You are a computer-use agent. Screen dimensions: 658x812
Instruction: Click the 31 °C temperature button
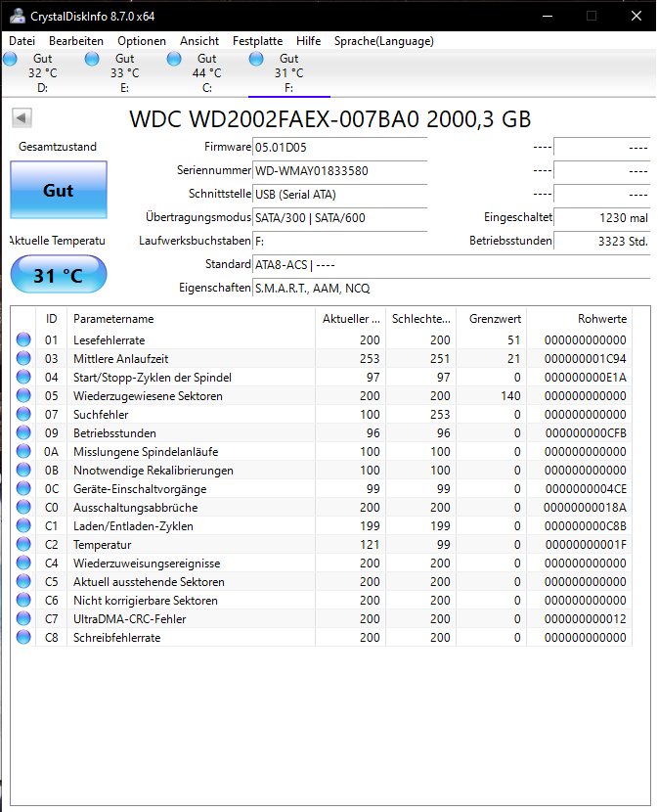(59, 275)
